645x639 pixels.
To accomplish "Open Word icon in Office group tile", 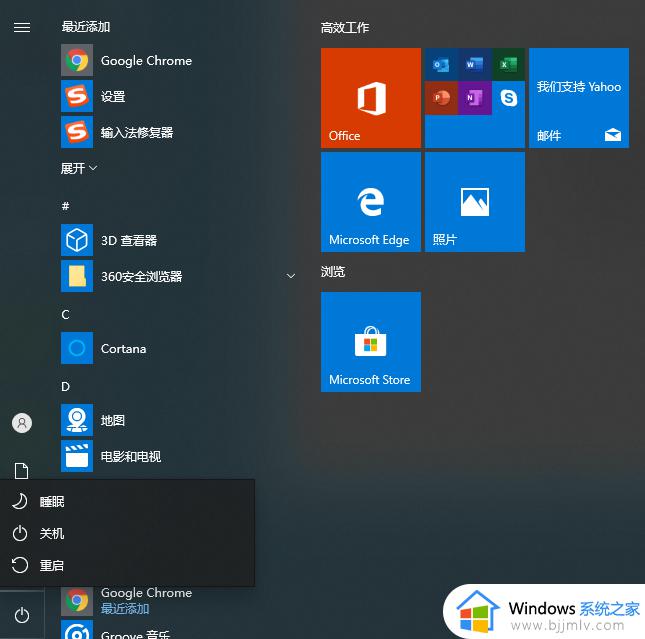I will (475, 65).
